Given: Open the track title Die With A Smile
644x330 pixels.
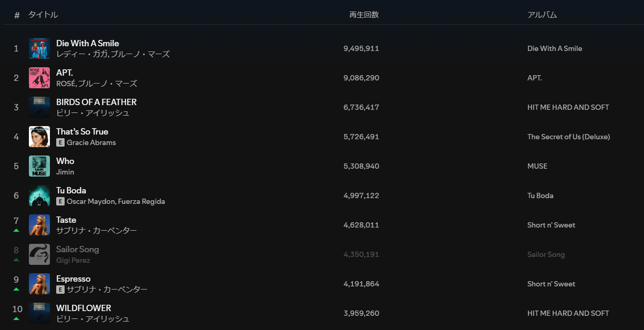Looking at the screenshot, I should [x=88, y=43].
